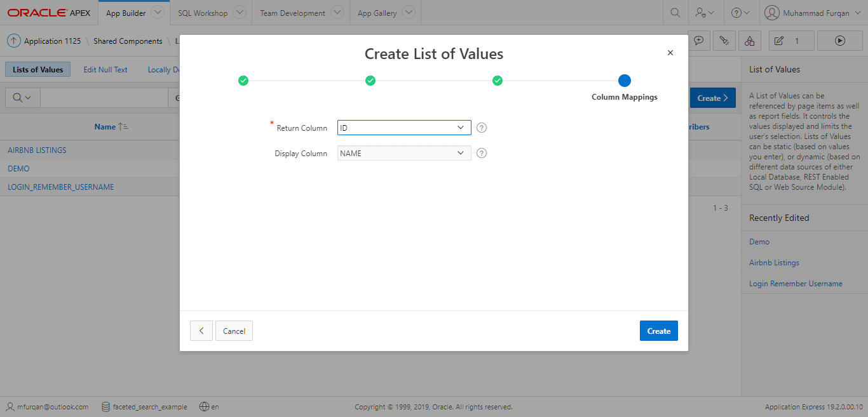The image size is (868, 417).
Task: Run the application with the play icon
Action: click(839, 40)
